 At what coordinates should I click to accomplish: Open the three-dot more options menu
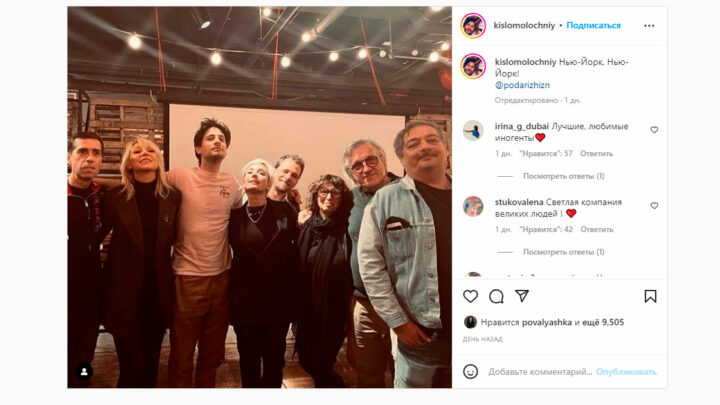(x=649, y=26)
